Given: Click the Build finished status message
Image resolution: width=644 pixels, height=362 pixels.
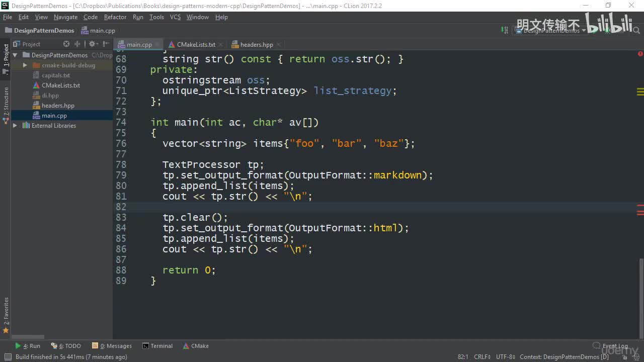Looking at the screenshot, I should 71,357.
